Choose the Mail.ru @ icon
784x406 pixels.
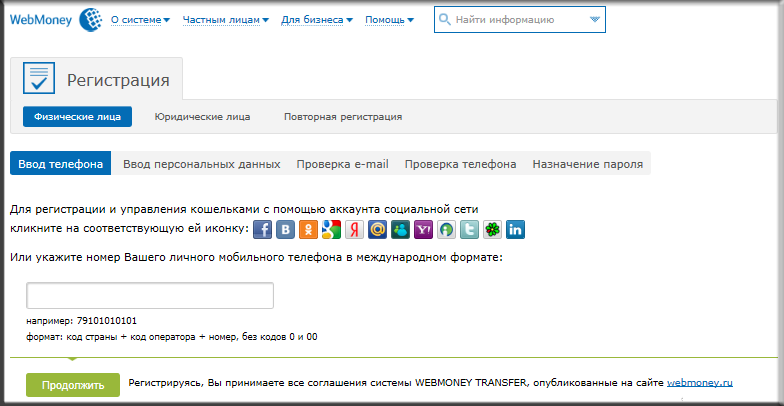(378, 230)
